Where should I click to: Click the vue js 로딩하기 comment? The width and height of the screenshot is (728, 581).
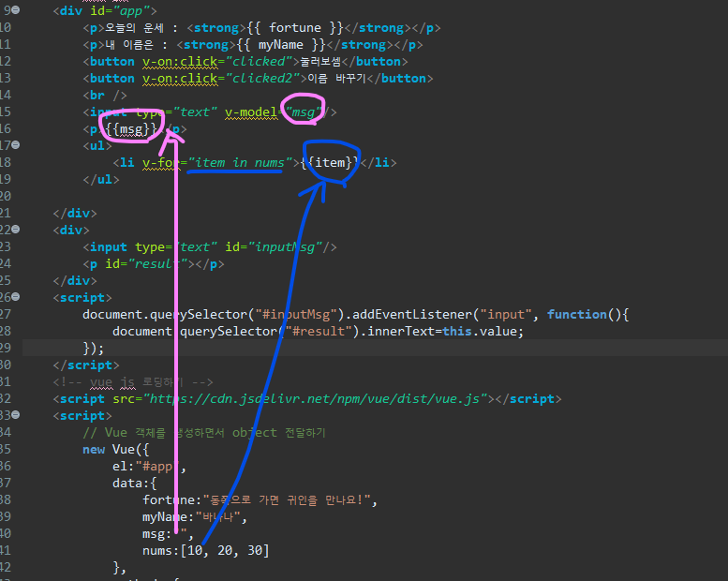click(x=133, y=381)
